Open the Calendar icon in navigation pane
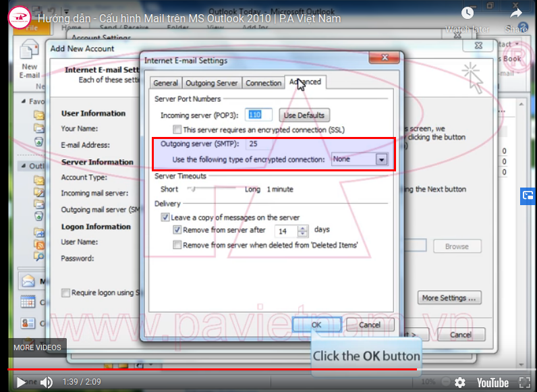 (28, 302)
